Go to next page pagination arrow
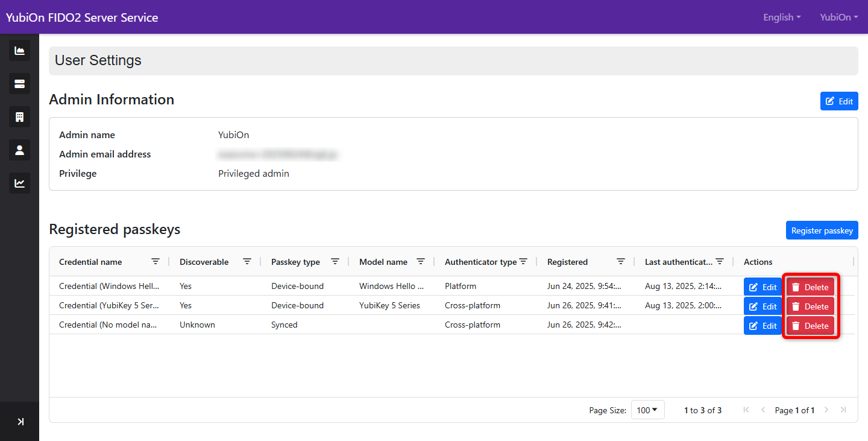The image size is (868, 441). tap(826, 410)
